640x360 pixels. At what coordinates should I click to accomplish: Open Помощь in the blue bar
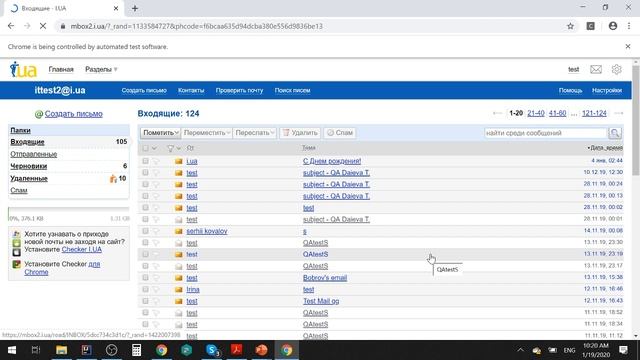tap(570, 91)
